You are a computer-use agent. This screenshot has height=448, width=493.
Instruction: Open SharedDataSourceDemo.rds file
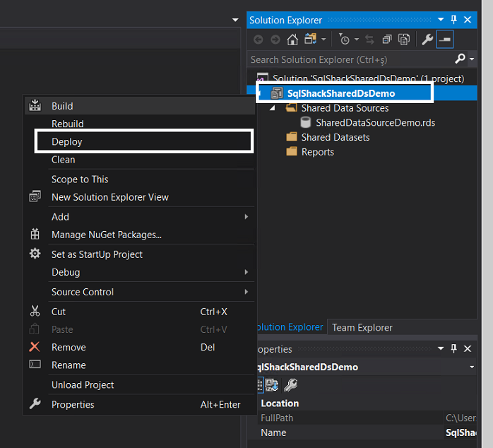click(x=374, y=123)
